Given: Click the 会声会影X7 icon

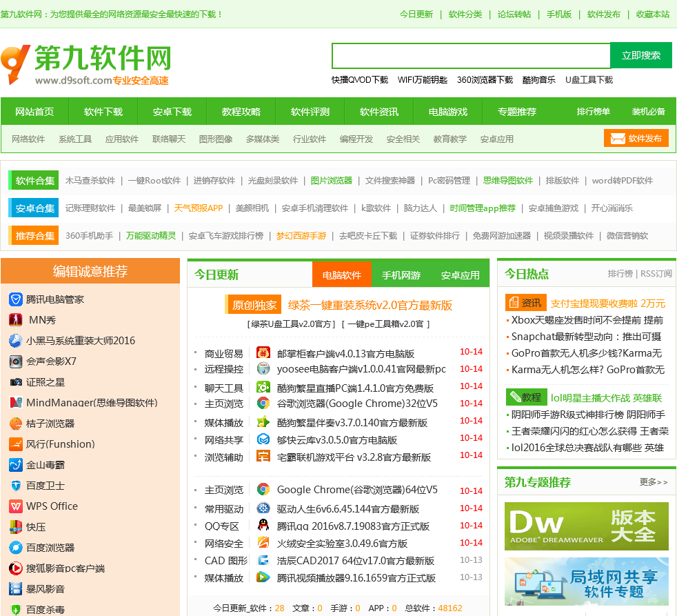Looking at the screenshot, I should click(x=16, y=361).
